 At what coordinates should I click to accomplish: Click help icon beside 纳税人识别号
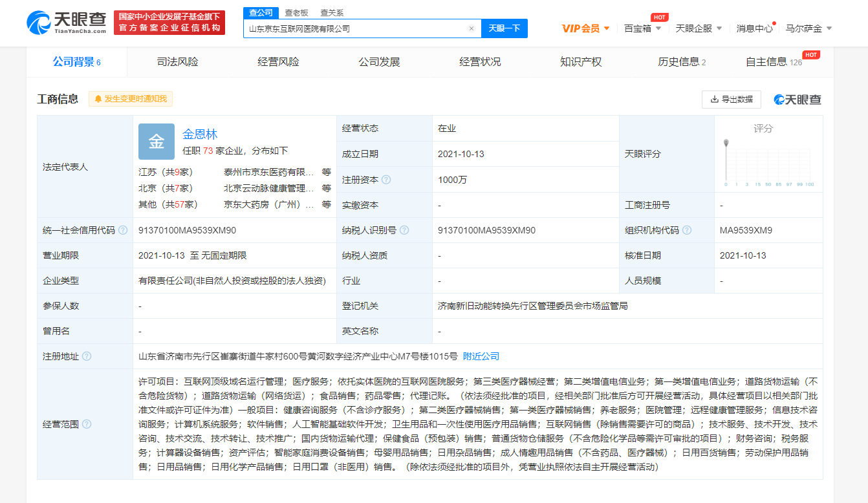(x=404, y=230)
